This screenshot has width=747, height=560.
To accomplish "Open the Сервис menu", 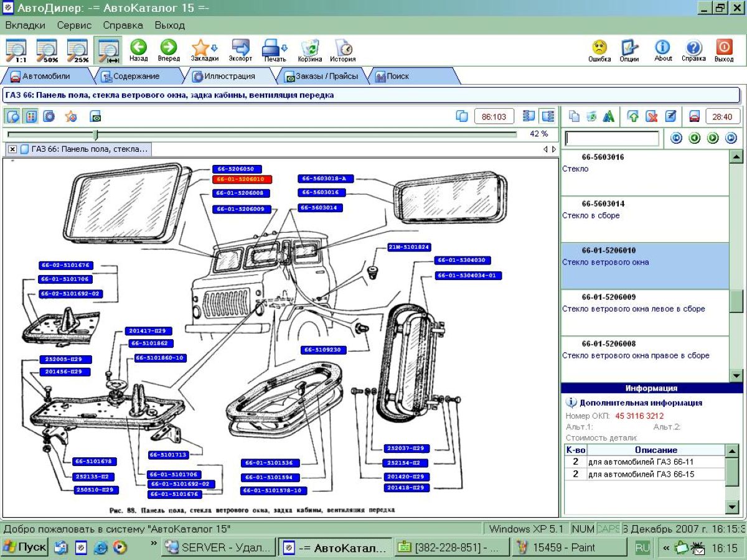I will [74, 26].
